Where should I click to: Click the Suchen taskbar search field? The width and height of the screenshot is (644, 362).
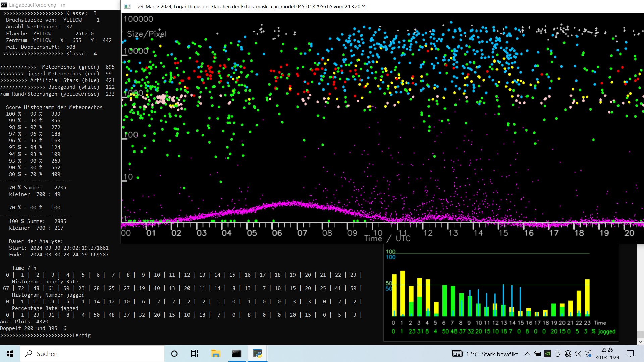coord(92,354)
